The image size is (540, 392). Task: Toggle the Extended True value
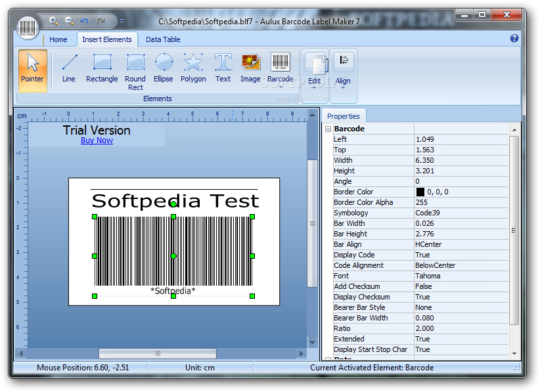(x=461, y=339)
